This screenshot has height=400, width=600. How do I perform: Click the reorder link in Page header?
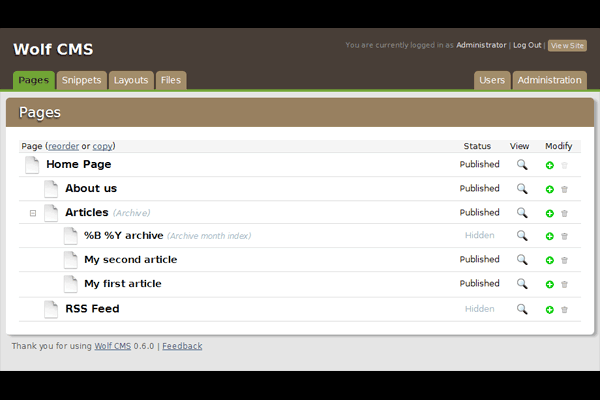(64, 146)
